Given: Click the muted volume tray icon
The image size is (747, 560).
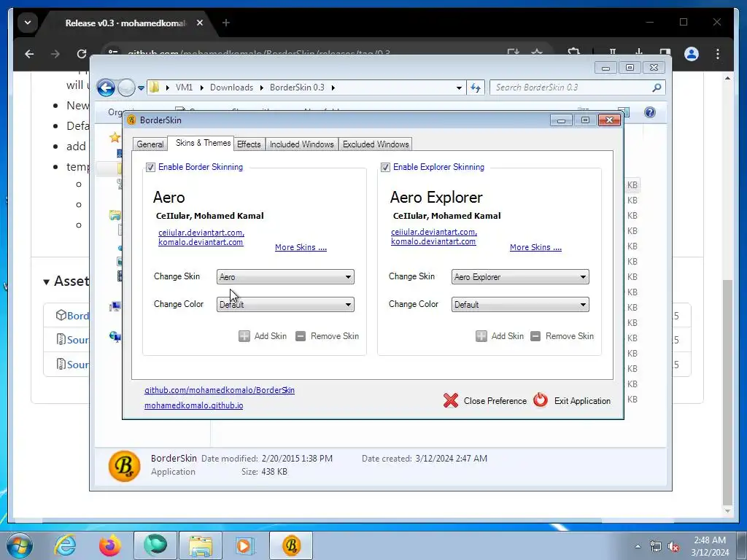Looking at the screenshot, I should tap(673, 547).
